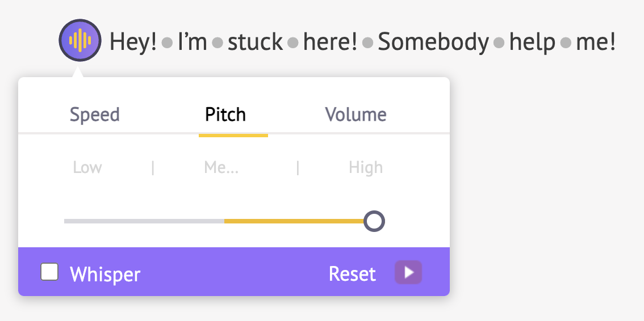This screenshot has width=644, height=321.
Task: Select the word "Somebody"
Action: 433,42
